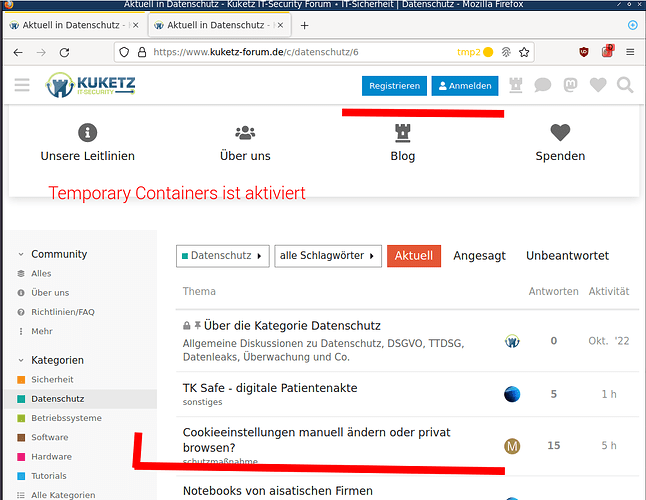Open topic Notebooks von aisatischen Firmen
This screenshot has width=646, height=500.
(278, 491)
